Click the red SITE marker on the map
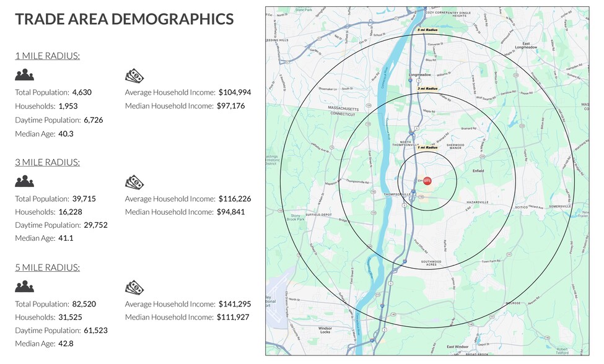 (427, 180)
